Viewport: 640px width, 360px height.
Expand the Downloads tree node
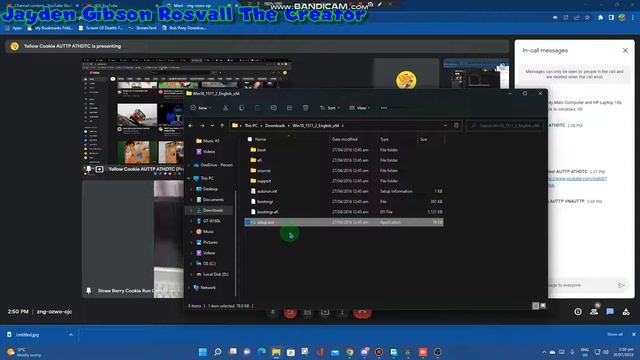click(x=191, y=210)
